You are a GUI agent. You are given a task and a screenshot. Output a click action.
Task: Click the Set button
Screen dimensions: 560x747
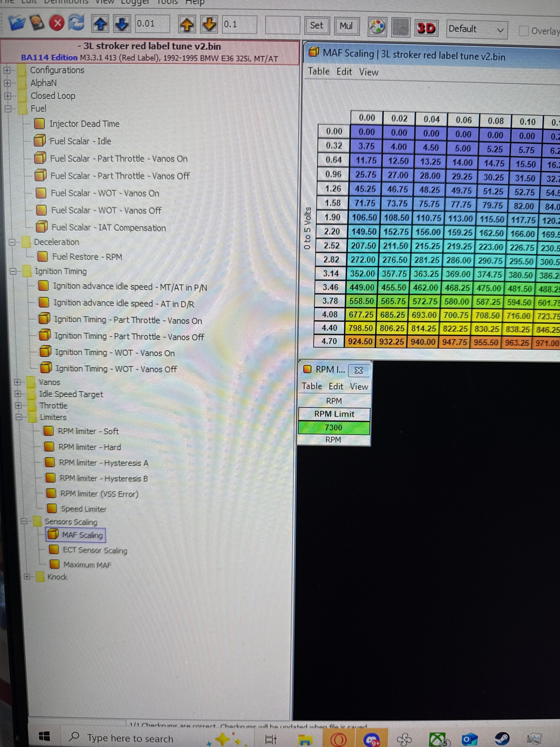click(x=317, y=26)
